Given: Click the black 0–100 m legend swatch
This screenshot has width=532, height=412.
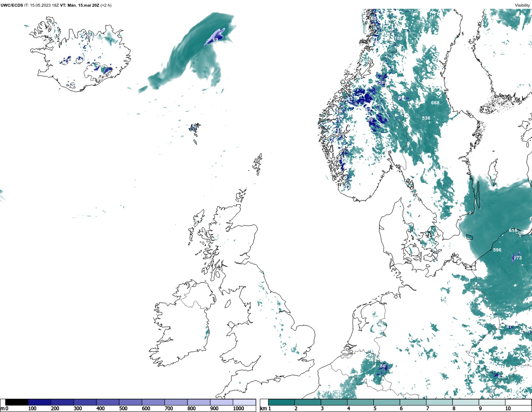Looking at the screenshot, I should point(17,402).
